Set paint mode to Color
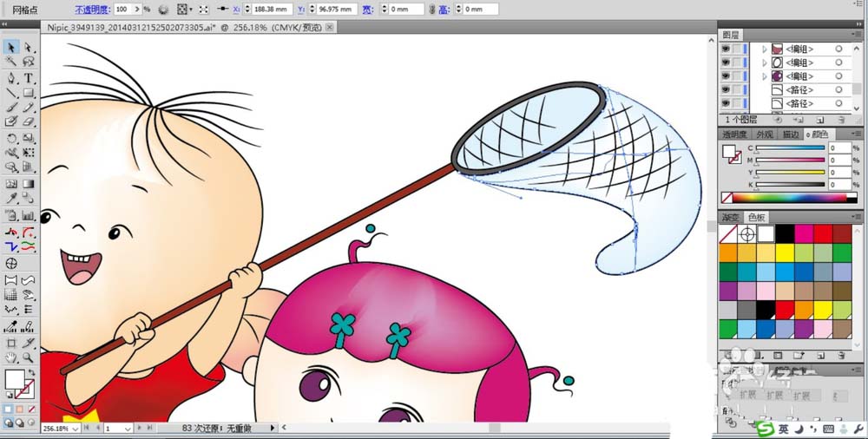 tap(8, 410)
